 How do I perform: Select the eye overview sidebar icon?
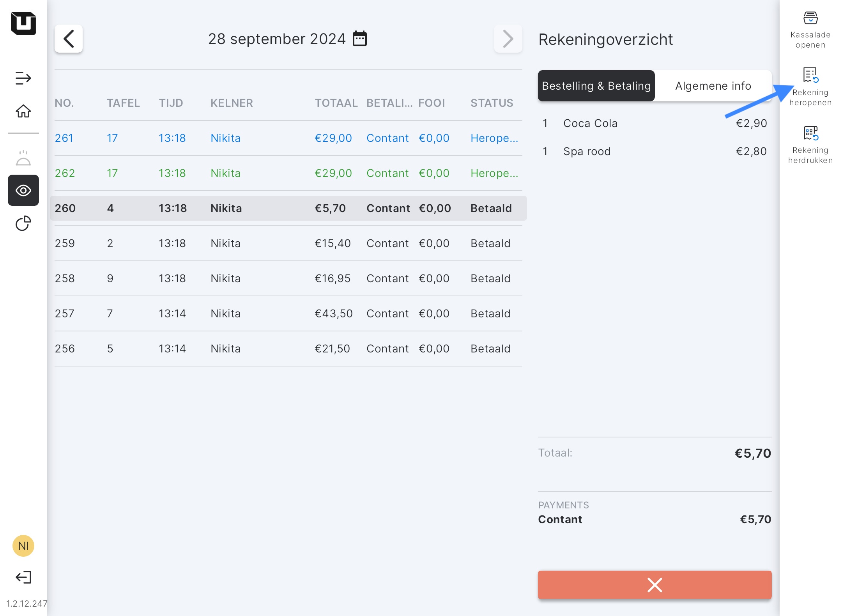coord(23,190)
